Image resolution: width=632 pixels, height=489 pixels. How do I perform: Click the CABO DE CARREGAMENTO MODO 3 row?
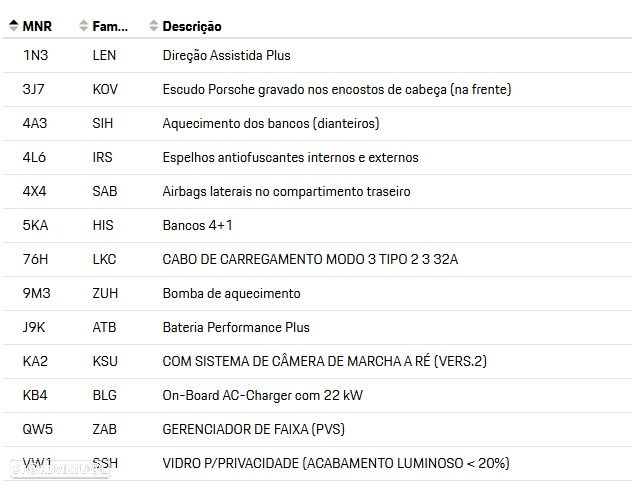pyautogui.click(x=310, y=260)
